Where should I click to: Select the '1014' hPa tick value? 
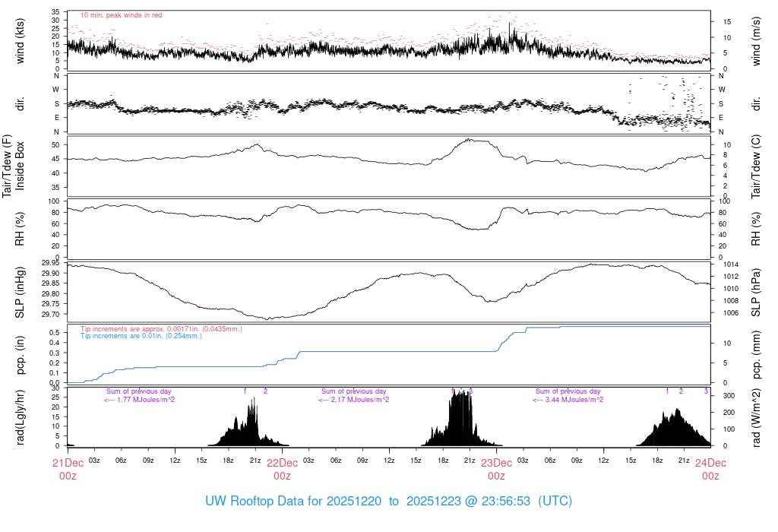(x=732, y=264)
